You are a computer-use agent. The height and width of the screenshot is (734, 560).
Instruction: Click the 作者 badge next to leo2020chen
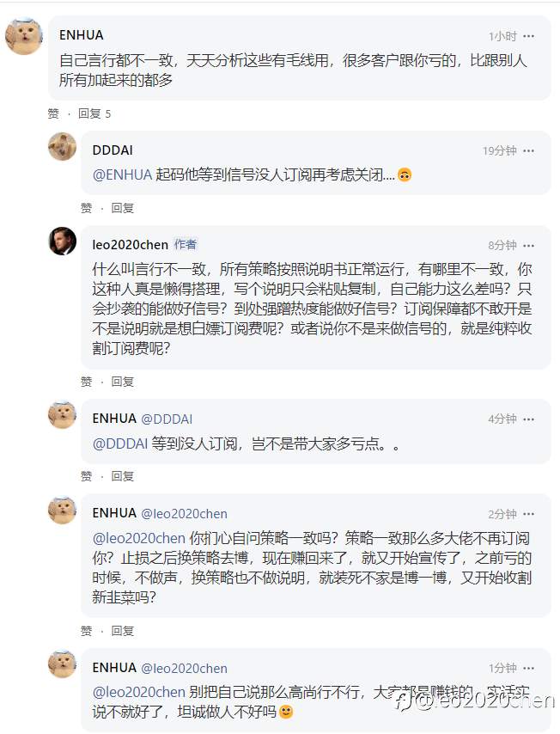pyautogui.click(x=186, y=244)
